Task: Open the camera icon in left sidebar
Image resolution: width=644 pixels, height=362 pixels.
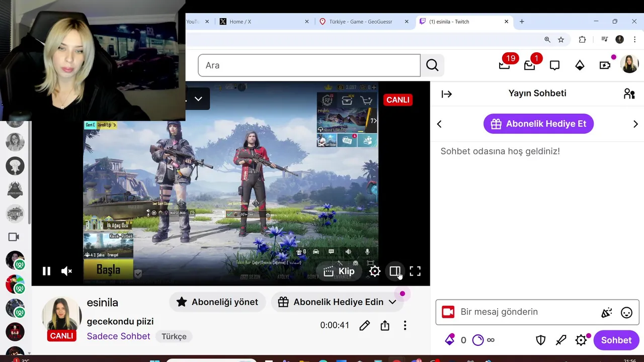Action: pyautogui.click(x=14, y=237)
